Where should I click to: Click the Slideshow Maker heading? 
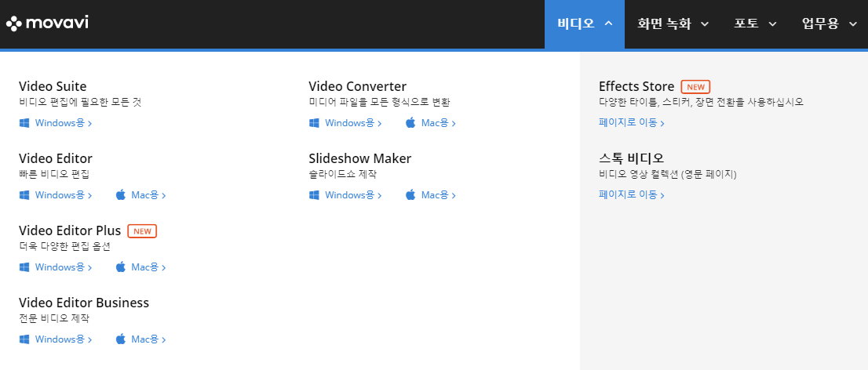[x=359, y=158]
